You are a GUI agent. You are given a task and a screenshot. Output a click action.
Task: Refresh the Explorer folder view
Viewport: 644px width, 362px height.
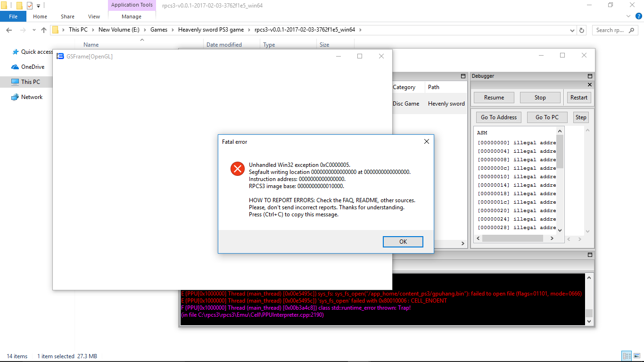582,30
